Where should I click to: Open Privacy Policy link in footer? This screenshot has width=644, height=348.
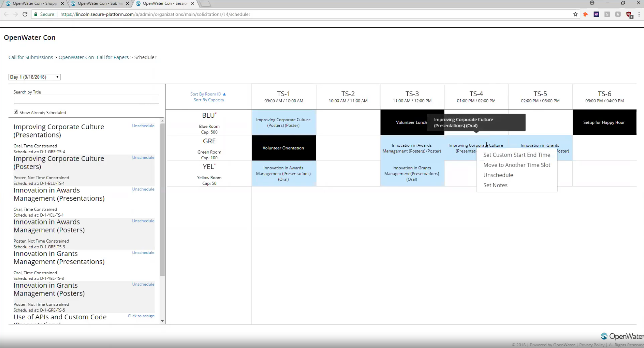pos(592,345)
